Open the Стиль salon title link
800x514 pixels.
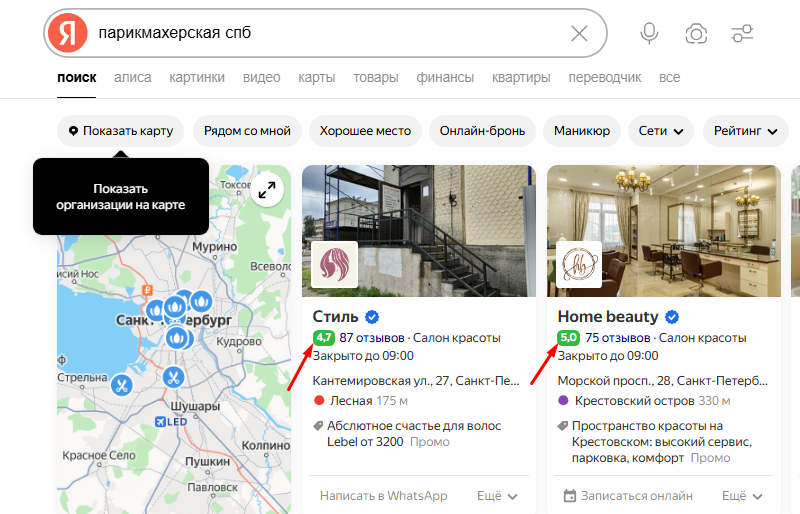[x=335, y=316]
